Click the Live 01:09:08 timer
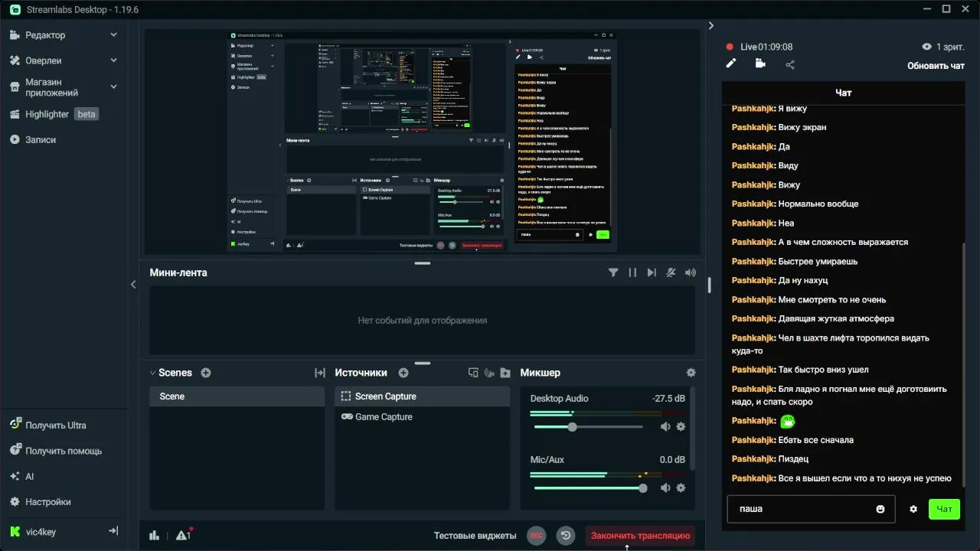Viewport: 980px width, 551px height. click(766, 47)
